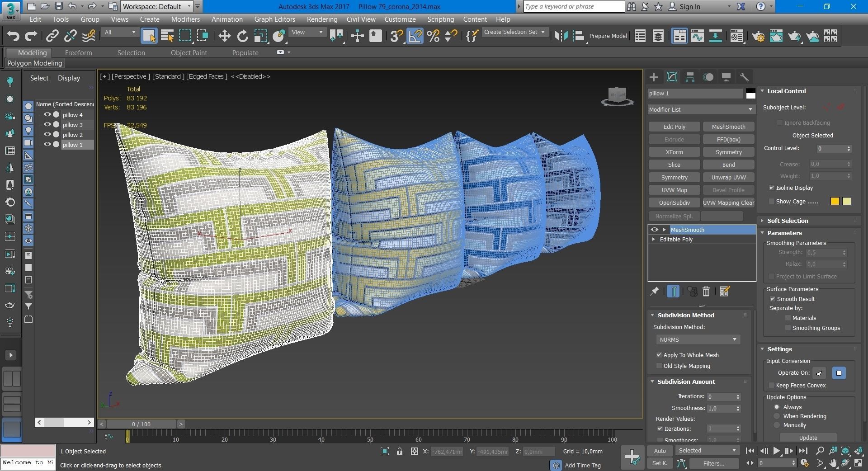Image resolution: width=868 pixels, height=471 pixels.
Task: Open Subdivision Method NURMS dropdown
Action: pos(698,339)
